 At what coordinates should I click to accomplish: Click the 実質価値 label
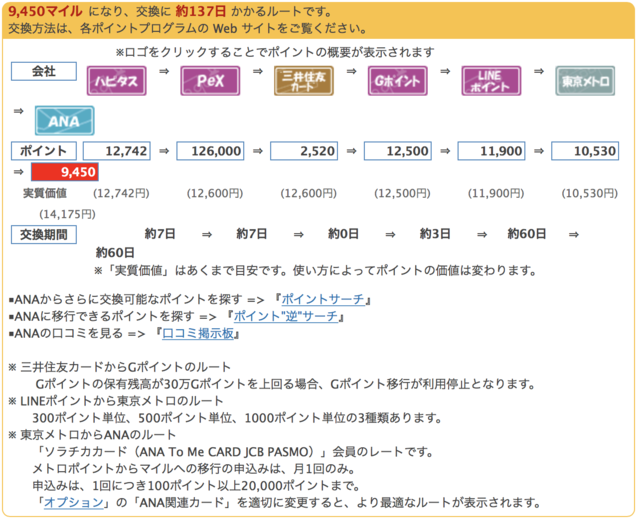click(x=45, y=193)
